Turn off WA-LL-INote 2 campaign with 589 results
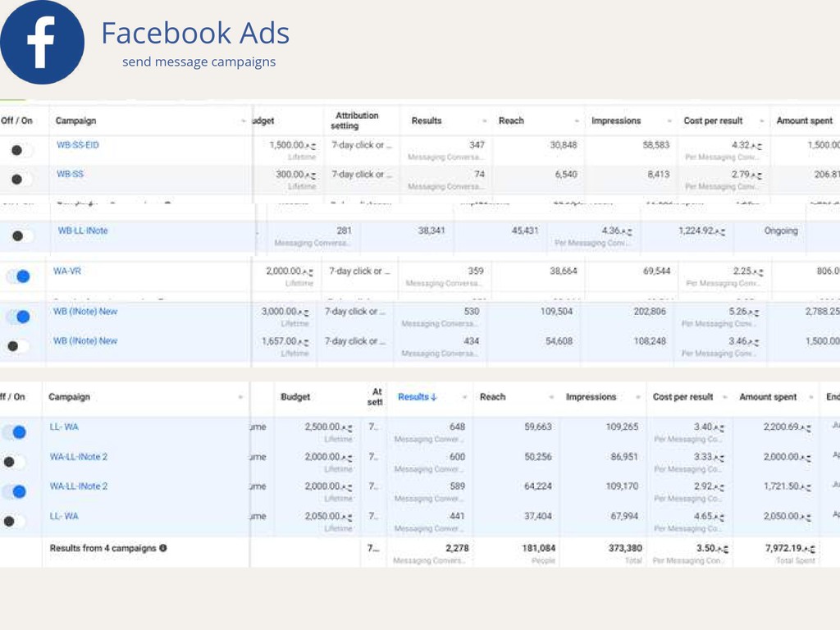This screenshot has width=840, height=630. tap(15, 492)
